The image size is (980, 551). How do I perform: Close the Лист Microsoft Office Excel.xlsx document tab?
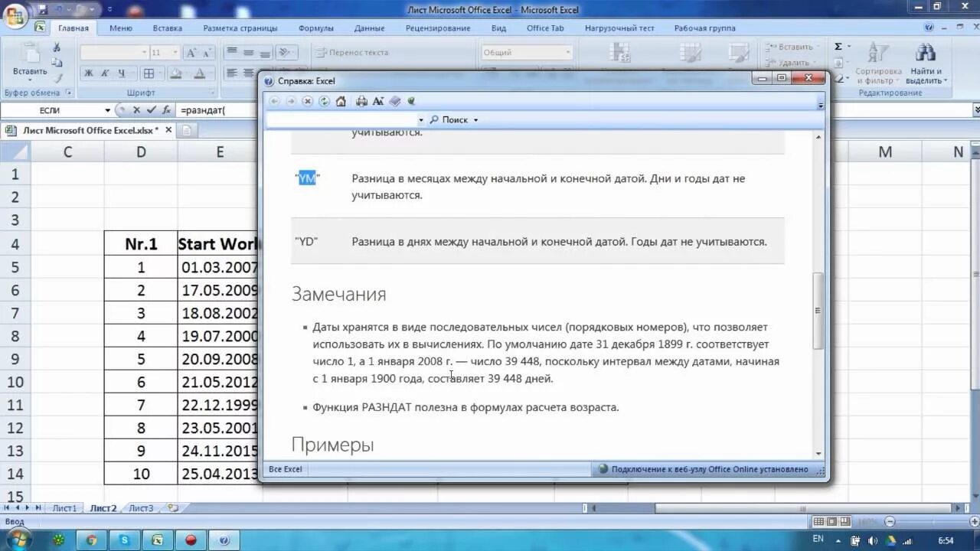click(x=167, y=131)
